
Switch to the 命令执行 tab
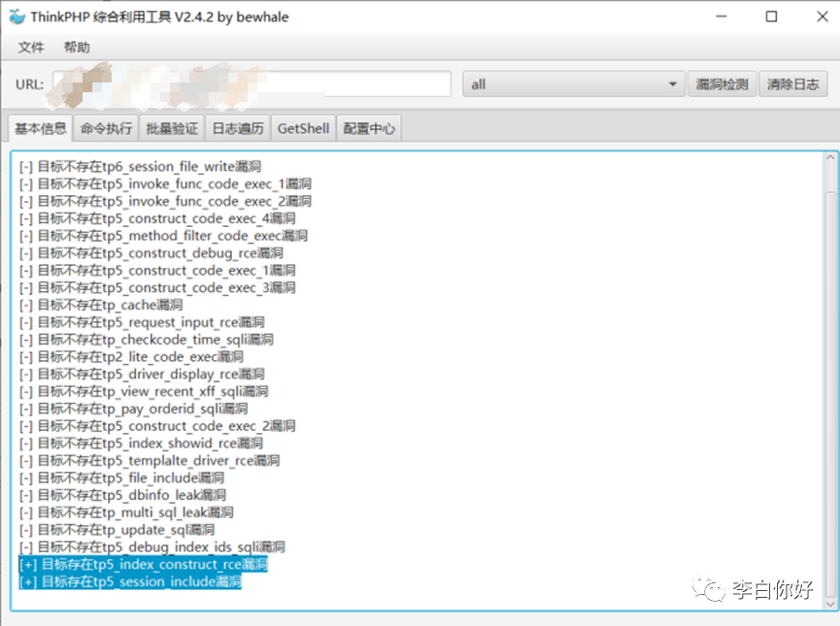coord(106,128)
